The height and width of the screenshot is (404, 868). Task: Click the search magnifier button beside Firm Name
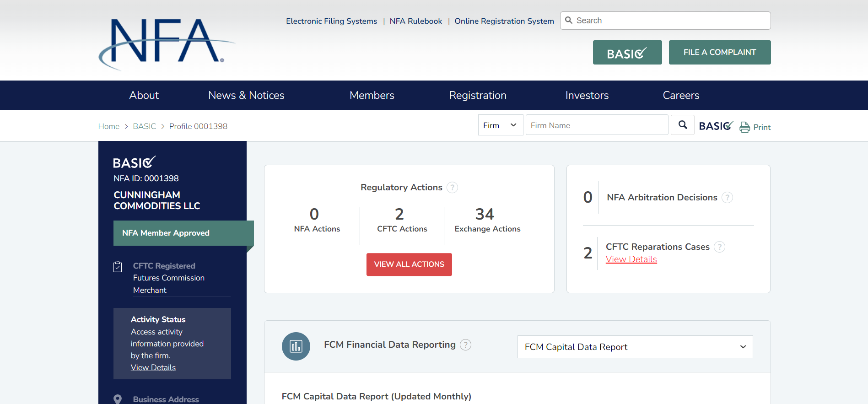pyautogui.click(x=682, y=125)
